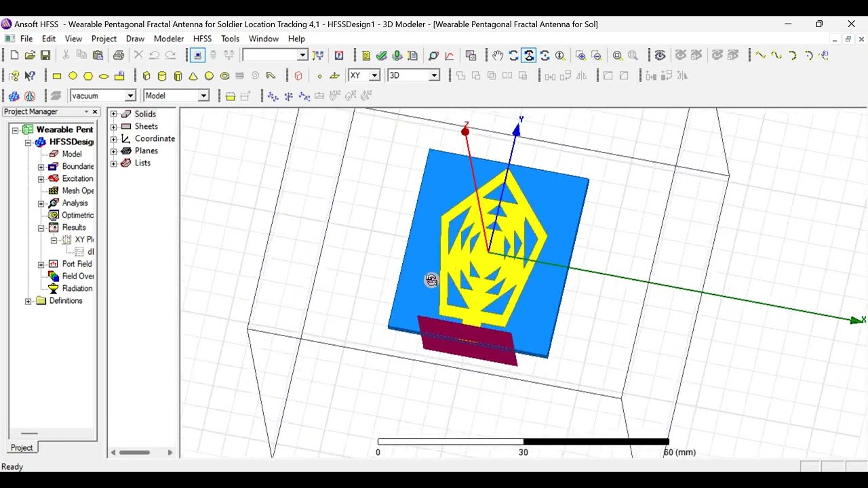Image resolution: width=868 pixels, height=488 pixels.
Task: Switch to the Project tab
Action: click(x=22, y=447)
